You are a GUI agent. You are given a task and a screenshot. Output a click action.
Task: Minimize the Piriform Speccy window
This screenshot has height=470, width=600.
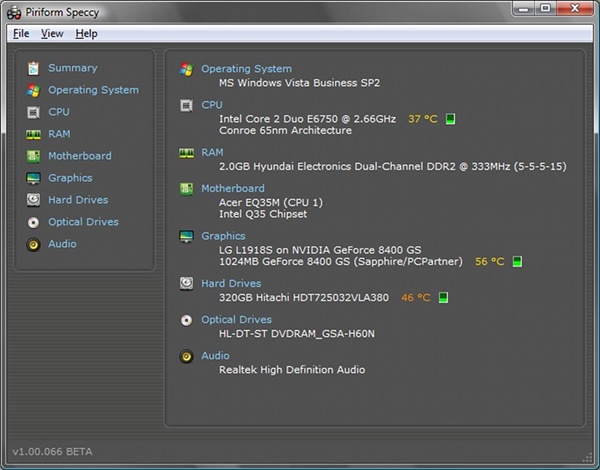(523, 8)
